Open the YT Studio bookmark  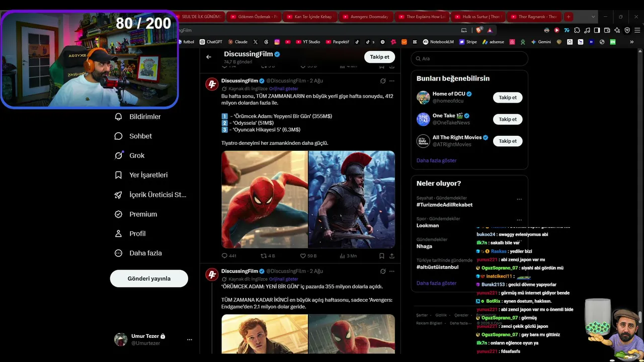[x=308, y=42]
